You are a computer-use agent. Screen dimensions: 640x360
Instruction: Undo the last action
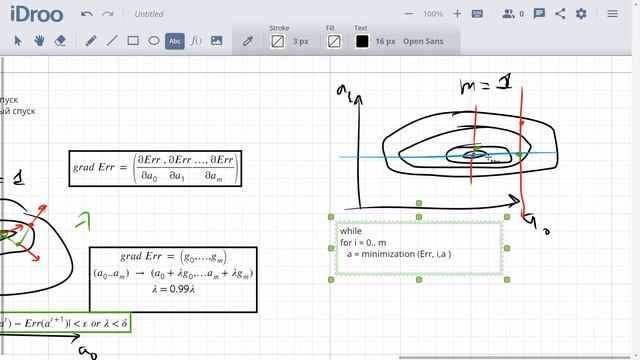87,14
